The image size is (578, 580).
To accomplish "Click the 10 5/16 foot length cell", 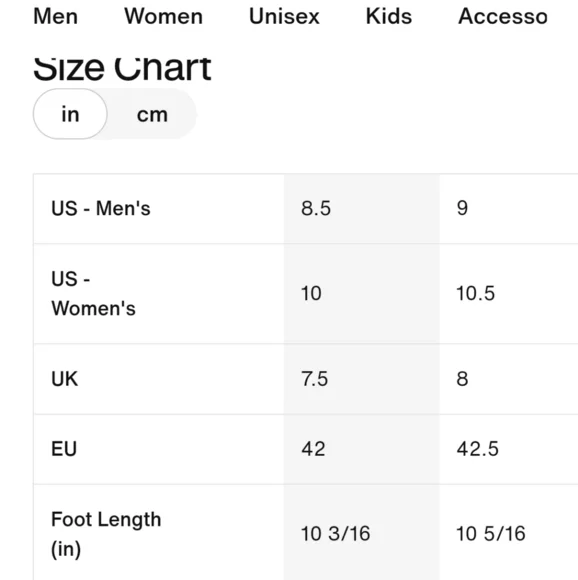I will tap(509, 533).
